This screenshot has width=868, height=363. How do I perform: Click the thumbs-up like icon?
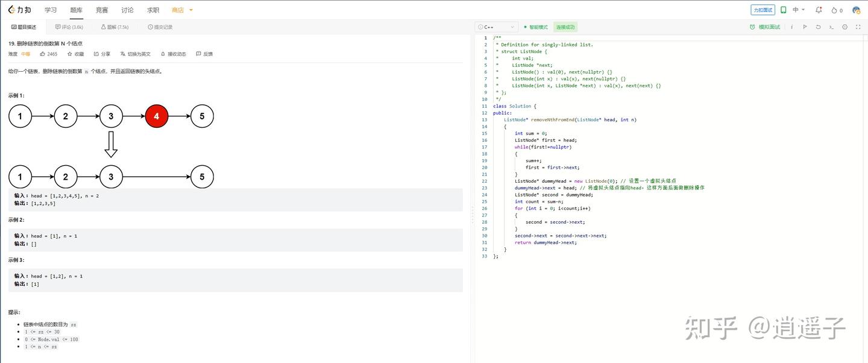(43, 54)
